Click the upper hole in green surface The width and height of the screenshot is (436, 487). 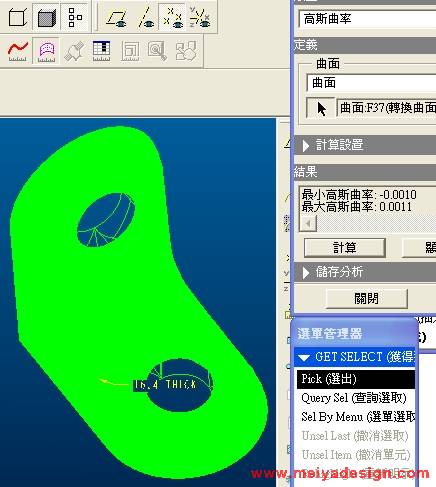[106, 220]
